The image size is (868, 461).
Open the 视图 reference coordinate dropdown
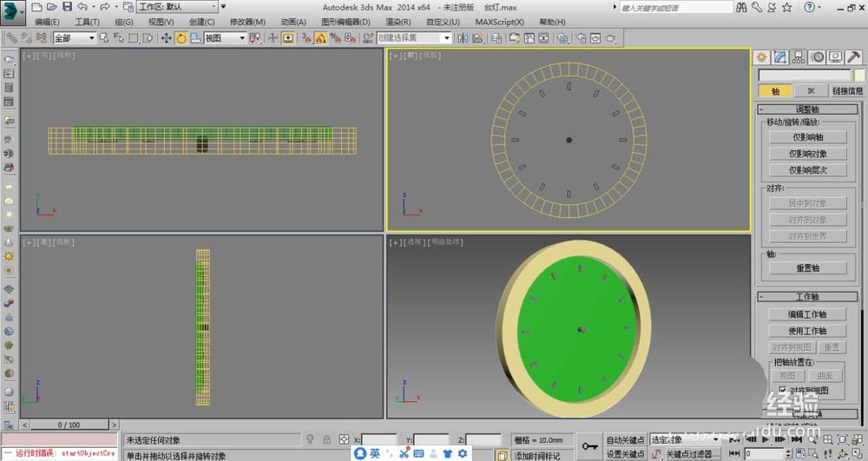click(x=225, y=37)
